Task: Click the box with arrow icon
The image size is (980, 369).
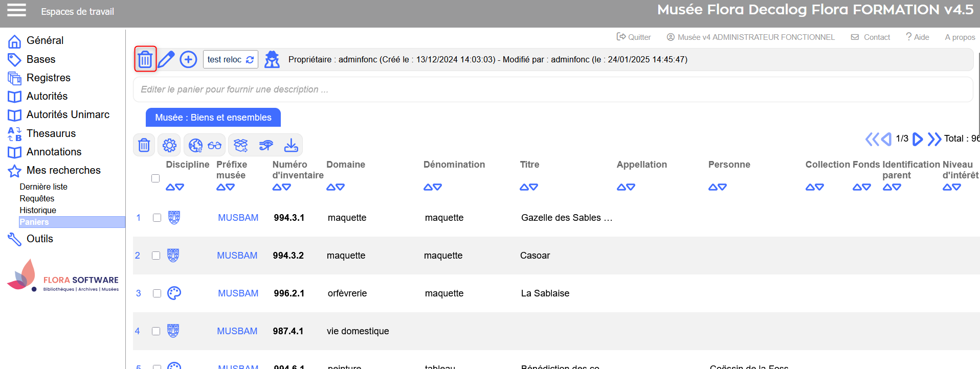Action: click(x=240, y=145)
